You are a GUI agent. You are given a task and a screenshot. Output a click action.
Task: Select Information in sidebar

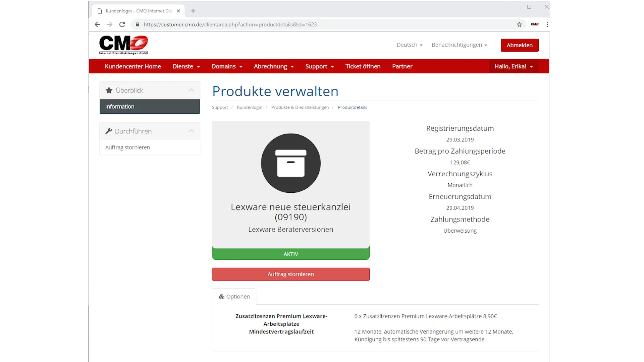pos(150,107)
